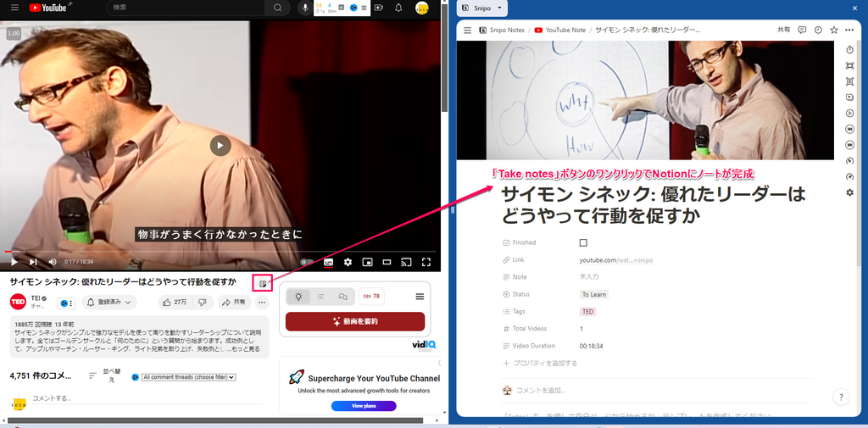Open the To Learn status dropdown
This screenshot has height=428, width=868.
[x=593, y=295]
